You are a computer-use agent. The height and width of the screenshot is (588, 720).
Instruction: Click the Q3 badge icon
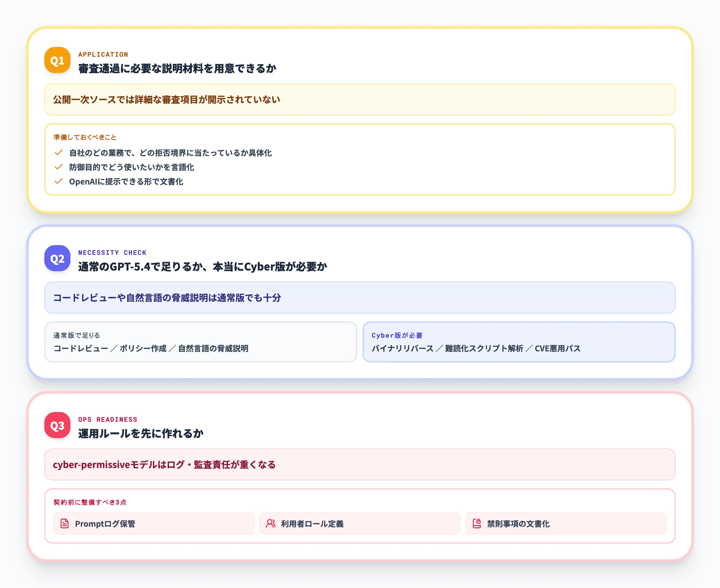point(57,426)
